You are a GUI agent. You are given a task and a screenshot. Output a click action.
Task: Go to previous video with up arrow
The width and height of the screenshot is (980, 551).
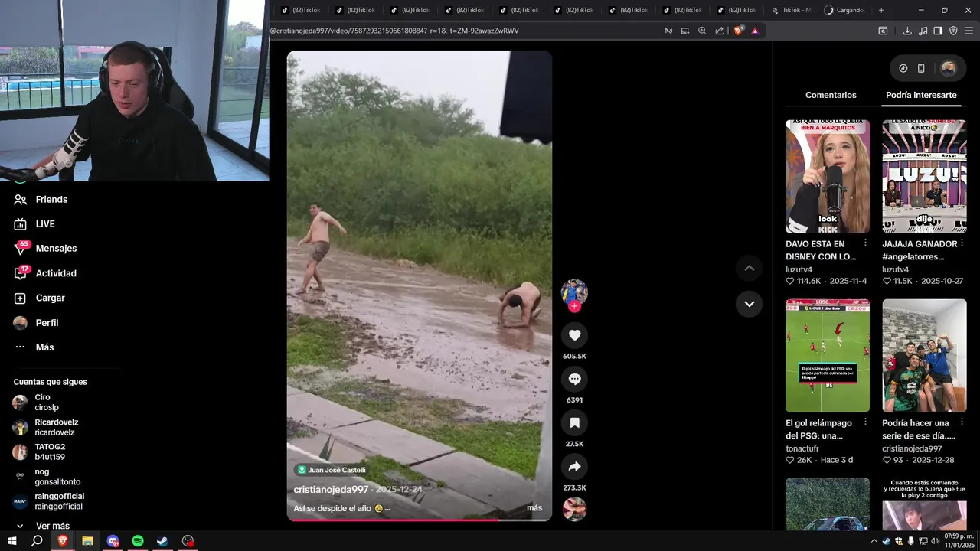coord(749,268)
